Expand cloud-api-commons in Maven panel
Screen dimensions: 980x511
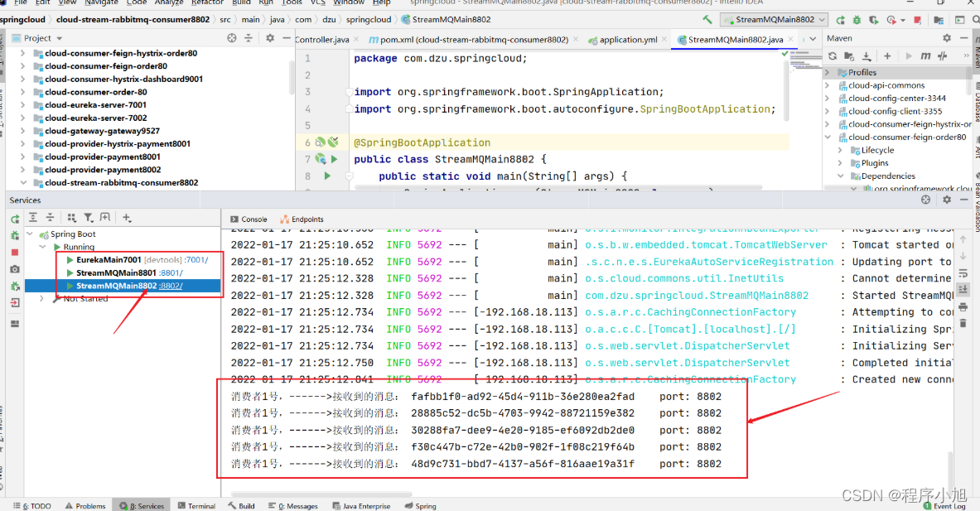(x=828, y=85)
